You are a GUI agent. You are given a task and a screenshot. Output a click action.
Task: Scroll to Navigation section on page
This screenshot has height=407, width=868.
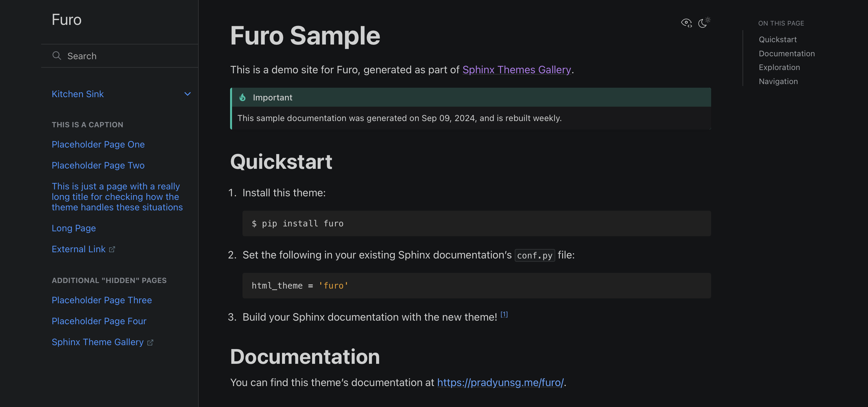click(x=778, y=81)
